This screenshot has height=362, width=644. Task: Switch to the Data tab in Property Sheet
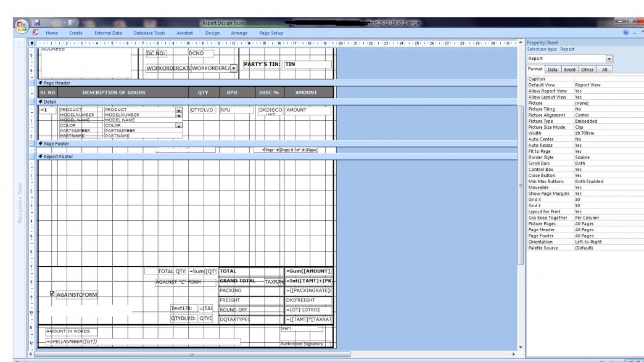[553, 70]
